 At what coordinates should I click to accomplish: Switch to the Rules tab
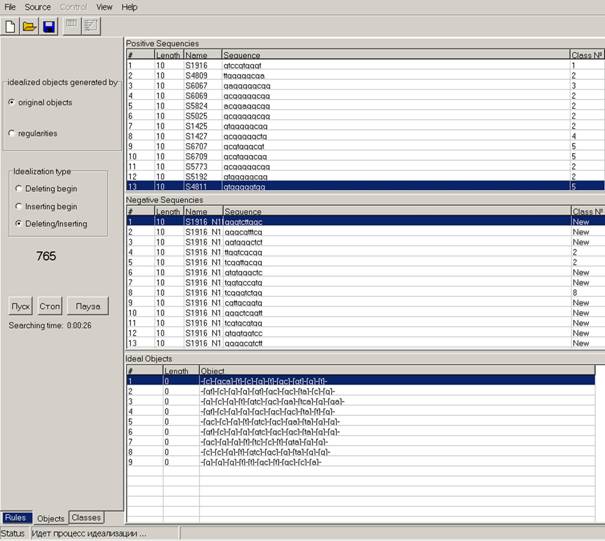[15, 518]
